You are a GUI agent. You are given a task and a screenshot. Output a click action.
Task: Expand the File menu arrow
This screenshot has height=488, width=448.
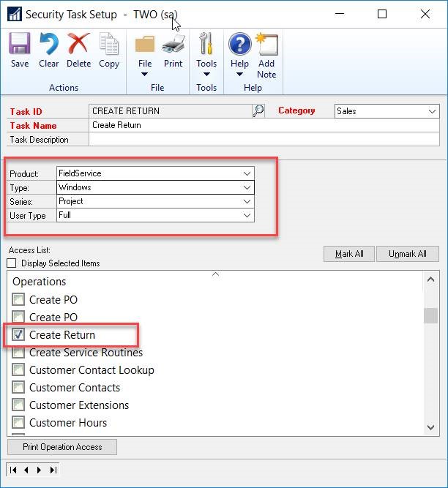144,74
